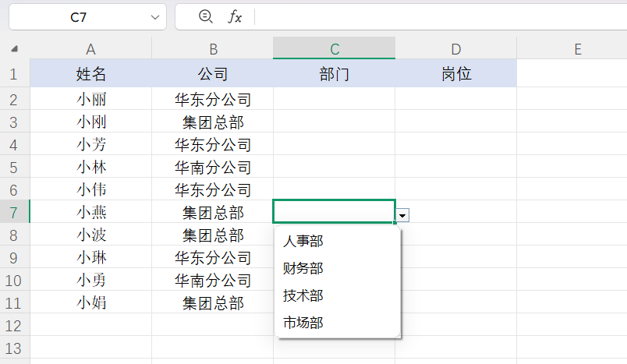Select row 13 header

tap(15, 348)
